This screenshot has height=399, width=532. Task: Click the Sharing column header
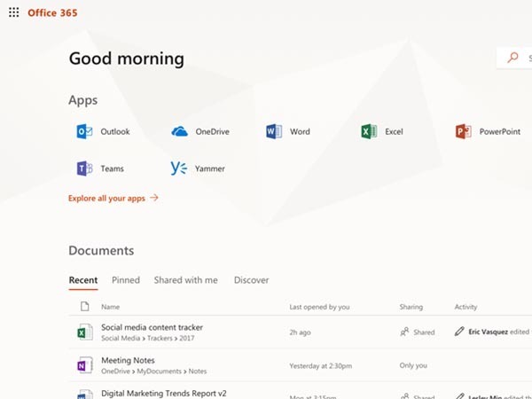click(411, 307)
